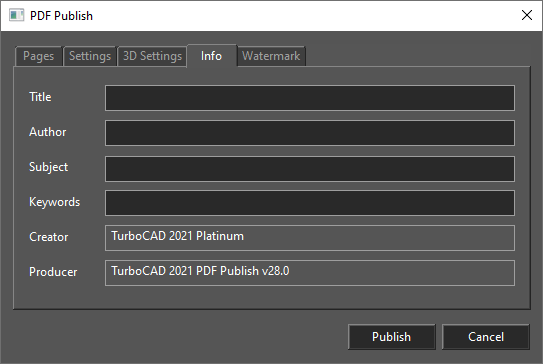Go to the 3D Settings tab

[x=152, y=56]
